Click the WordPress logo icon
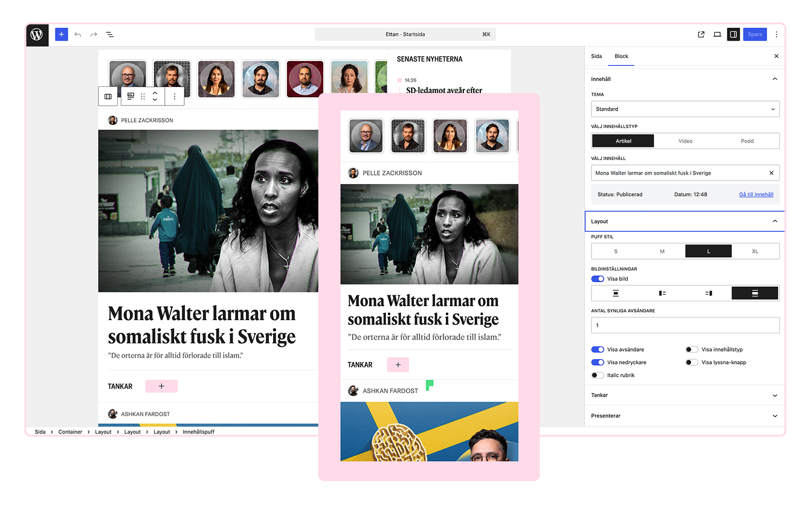The image size is (812, 509). (37, 35)
